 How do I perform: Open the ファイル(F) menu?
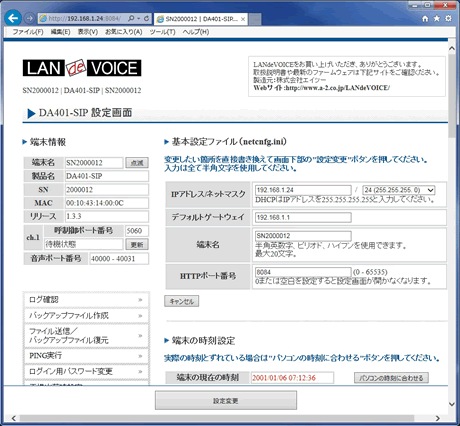tap(28, 32)
